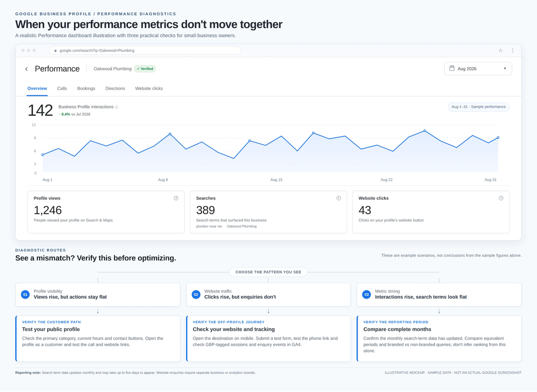Click the site icon in address bar
Viewport: 537px width, 392px height.
point(55,51)
